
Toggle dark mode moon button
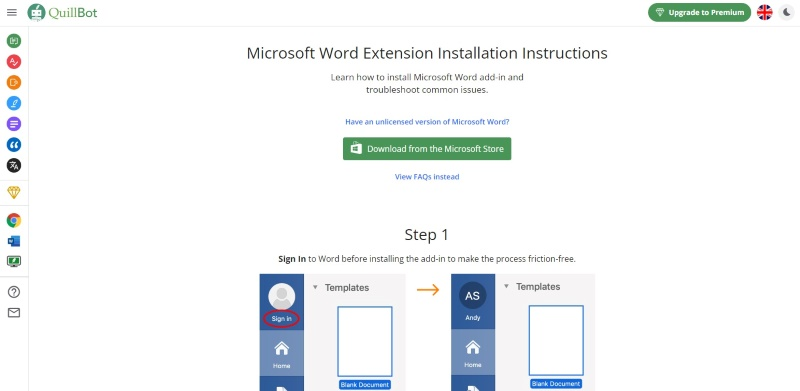pos(786,12)
